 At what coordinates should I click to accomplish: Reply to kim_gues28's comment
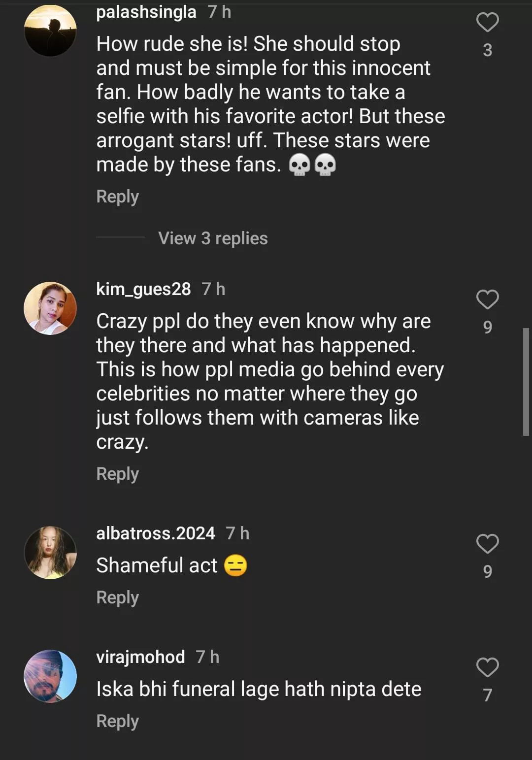pyautogui.click(x=117, y=474)
